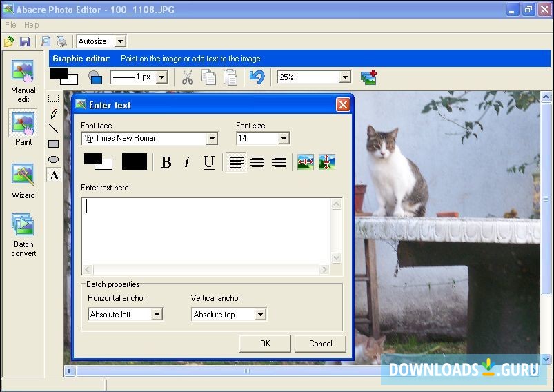This screenshot has height=392, width=554.
Task: Activate the text tool (A)
Action: [x=54, y=175]
